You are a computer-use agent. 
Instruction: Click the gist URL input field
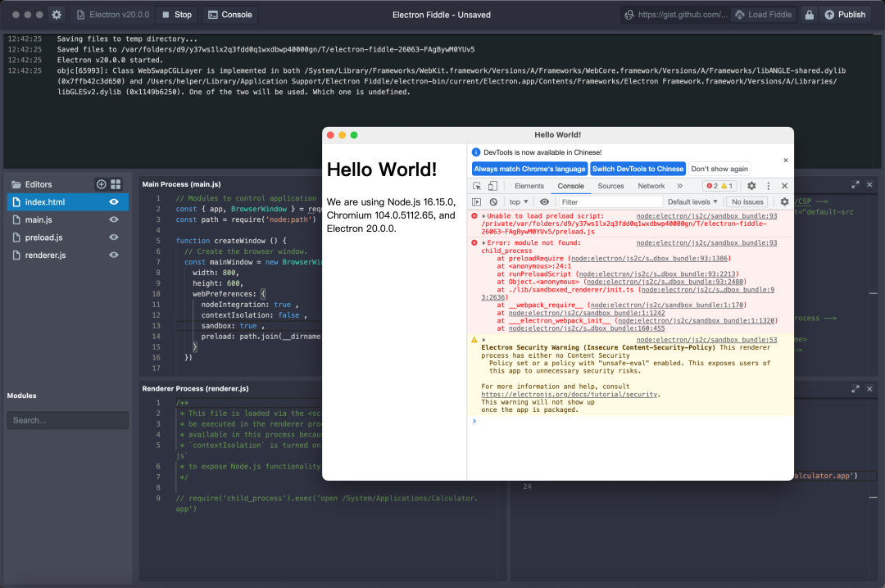676,15
